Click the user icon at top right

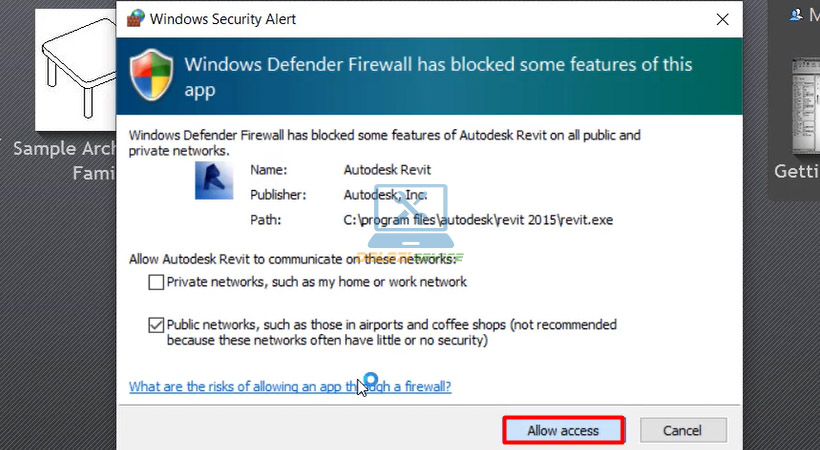coord(796,14)
